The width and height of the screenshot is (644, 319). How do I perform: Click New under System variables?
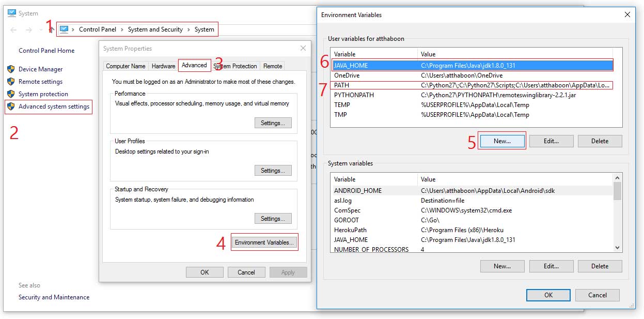point(502,266)
